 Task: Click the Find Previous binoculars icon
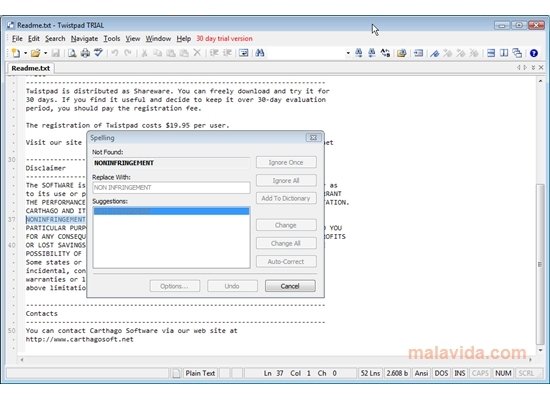pos(372,53)
